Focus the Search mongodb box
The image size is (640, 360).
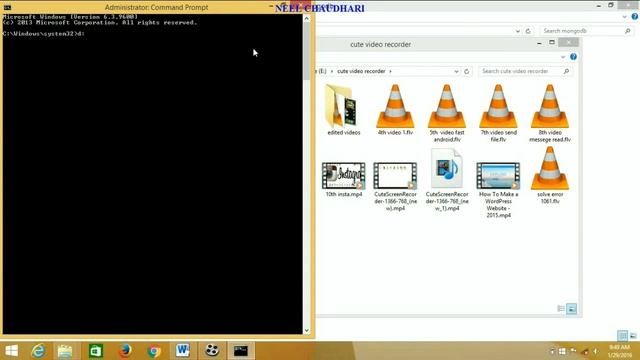(586, 31)
